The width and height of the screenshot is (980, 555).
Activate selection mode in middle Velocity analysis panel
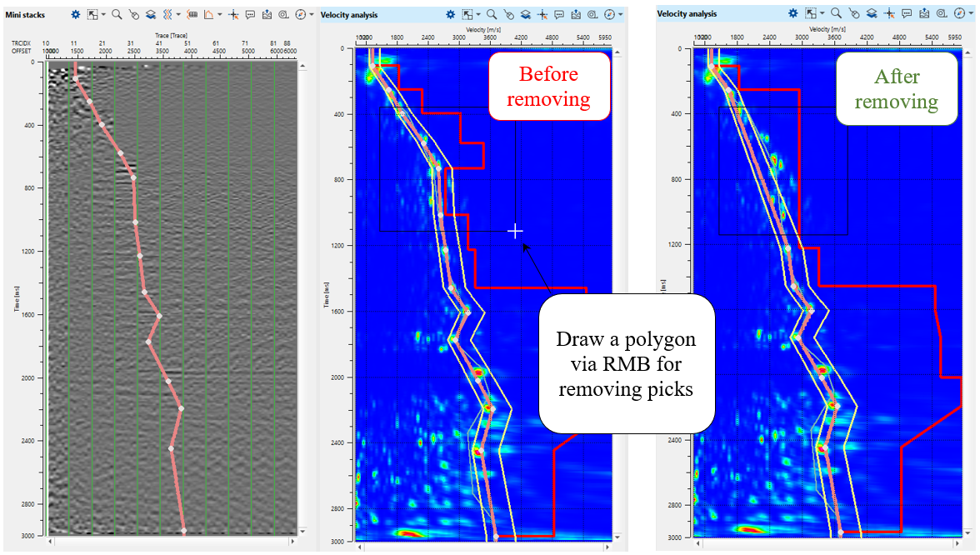[x=467, y=14]
